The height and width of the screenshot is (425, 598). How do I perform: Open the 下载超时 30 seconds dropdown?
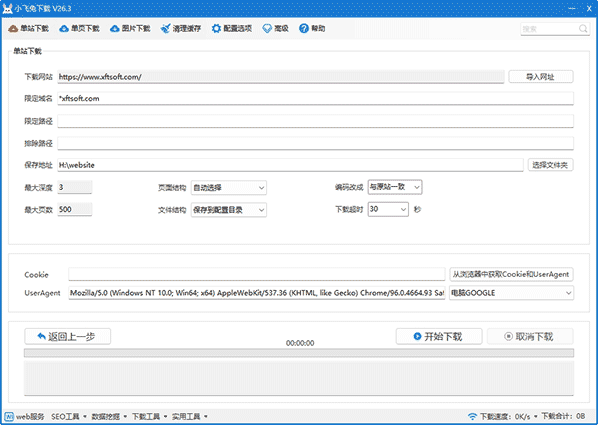pyautogui.click(x=388, y=209)
